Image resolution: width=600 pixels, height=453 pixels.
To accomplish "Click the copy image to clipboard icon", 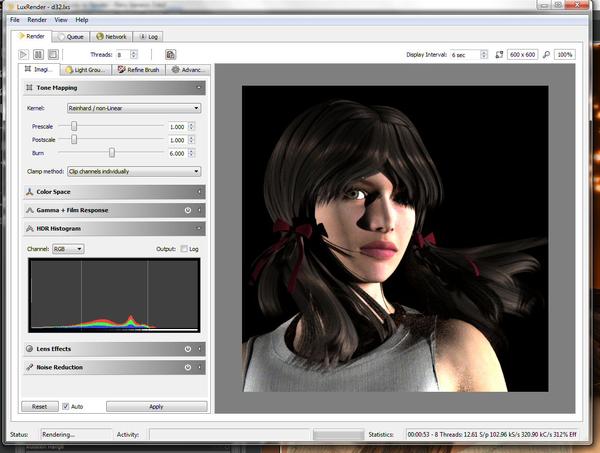I will (x=170, y=54).
